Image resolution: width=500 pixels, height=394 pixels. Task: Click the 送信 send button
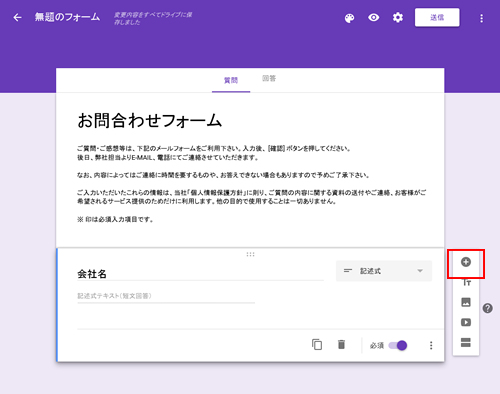pos(437,17)
